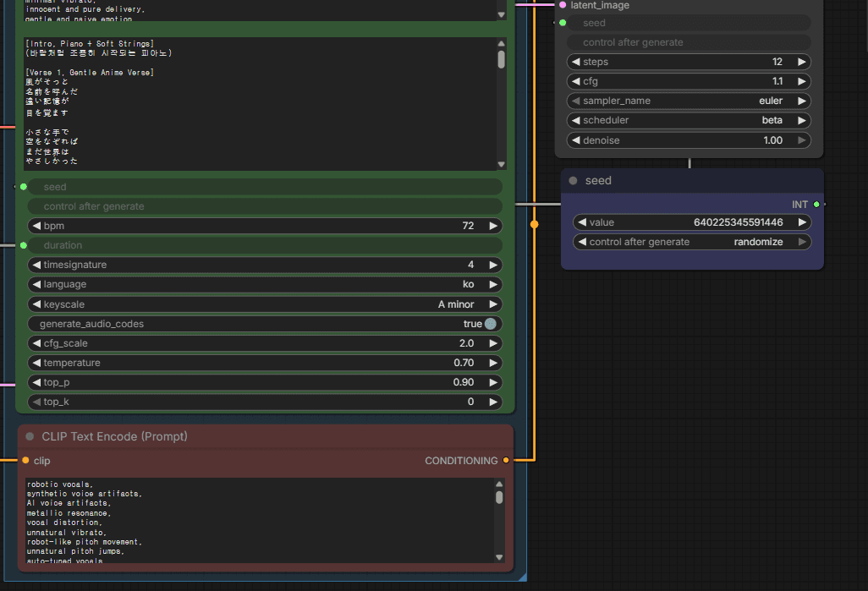Open the scheduler beta dropdown
This screenshot has height=591, width=868.
point(689,120)
